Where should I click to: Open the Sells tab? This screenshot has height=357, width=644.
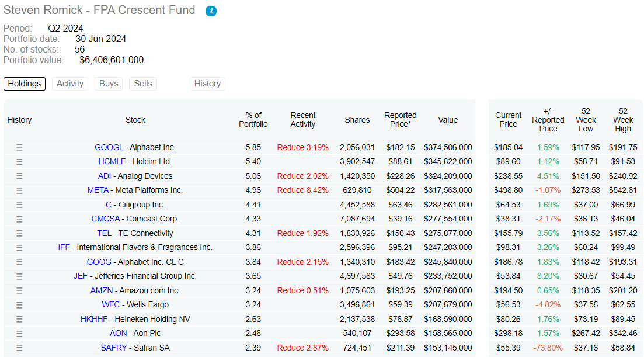click(x=143, y=84)
